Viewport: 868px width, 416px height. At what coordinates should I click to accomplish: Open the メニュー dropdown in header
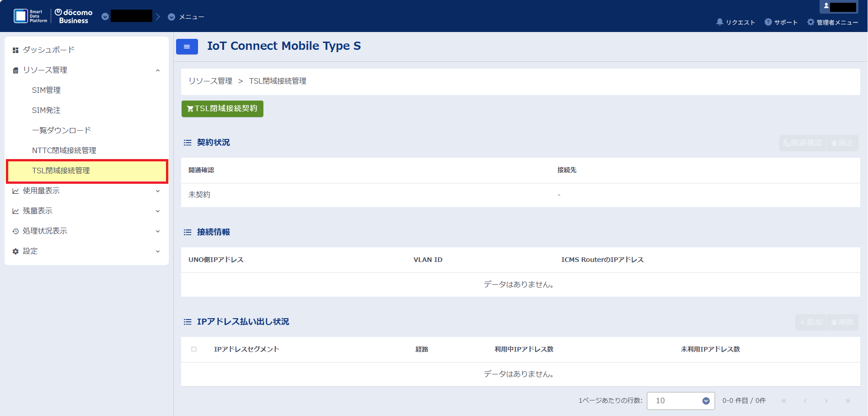(x=186, y=17)
